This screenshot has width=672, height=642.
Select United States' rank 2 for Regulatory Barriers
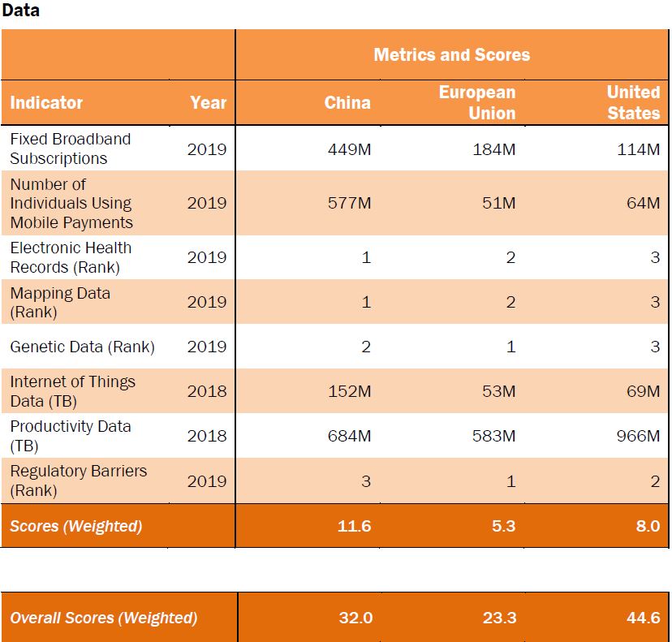(655, 481)
